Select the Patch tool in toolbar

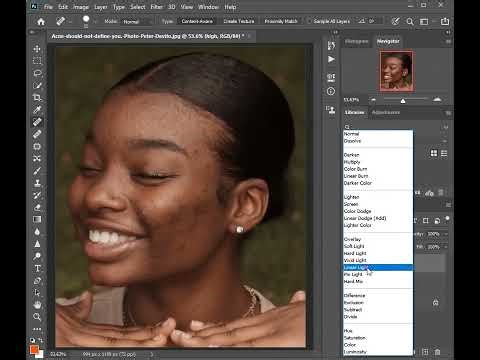click(x=37, y=146)
